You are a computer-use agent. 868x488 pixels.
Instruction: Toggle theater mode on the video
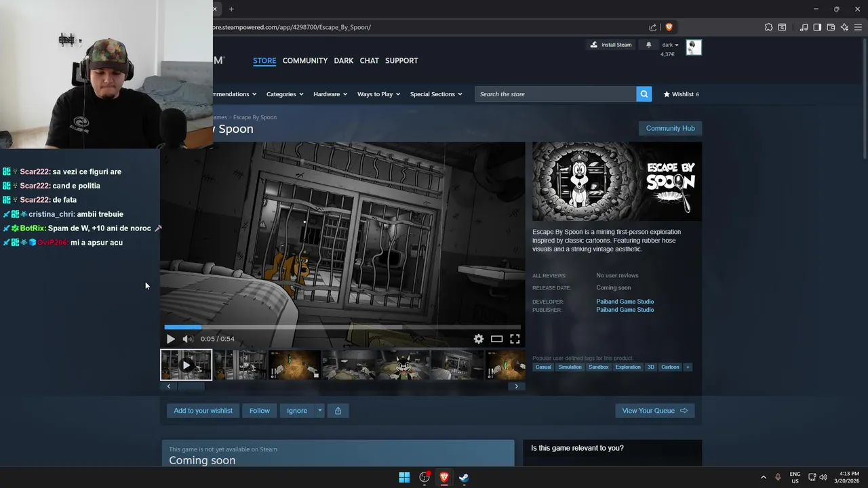tap(496, 339)
